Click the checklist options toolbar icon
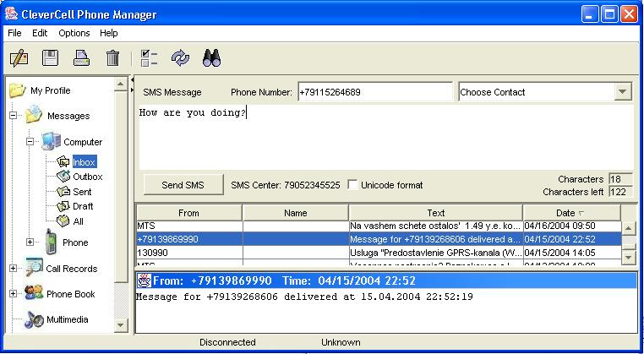 149,58
